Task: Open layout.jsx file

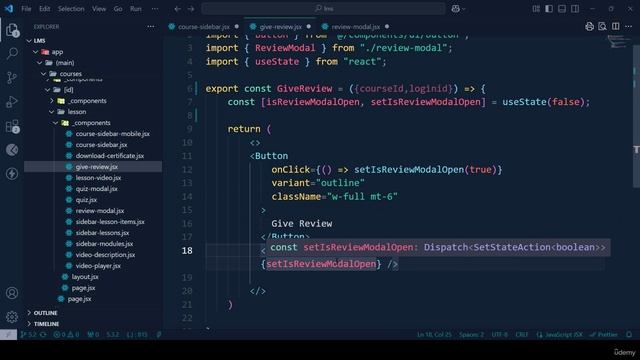Action: 84,277
